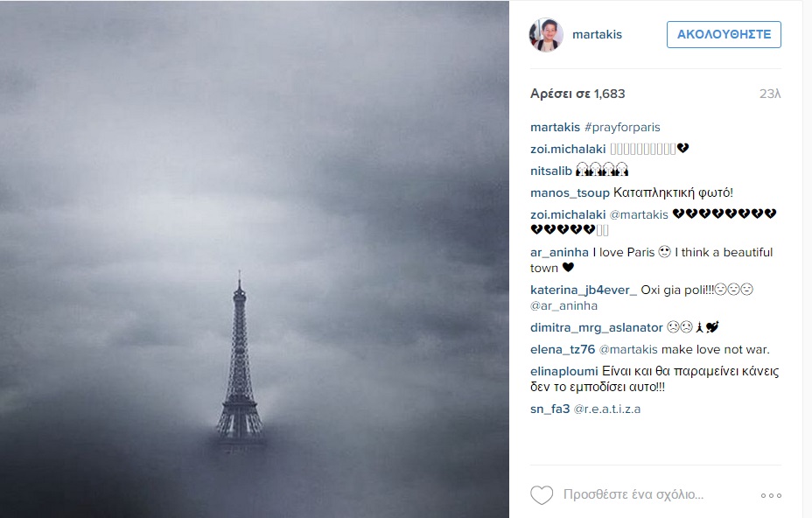Like the post with the heart icon
Screen dimensions: 812x518
point(542,495)
